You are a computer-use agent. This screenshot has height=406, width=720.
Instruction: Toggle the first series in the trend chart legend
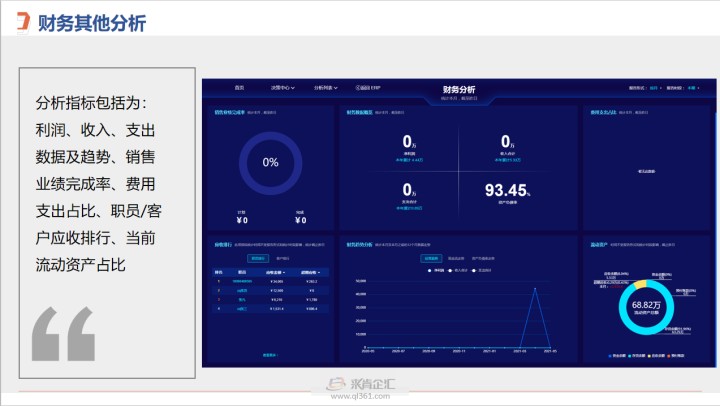point(436,271)
